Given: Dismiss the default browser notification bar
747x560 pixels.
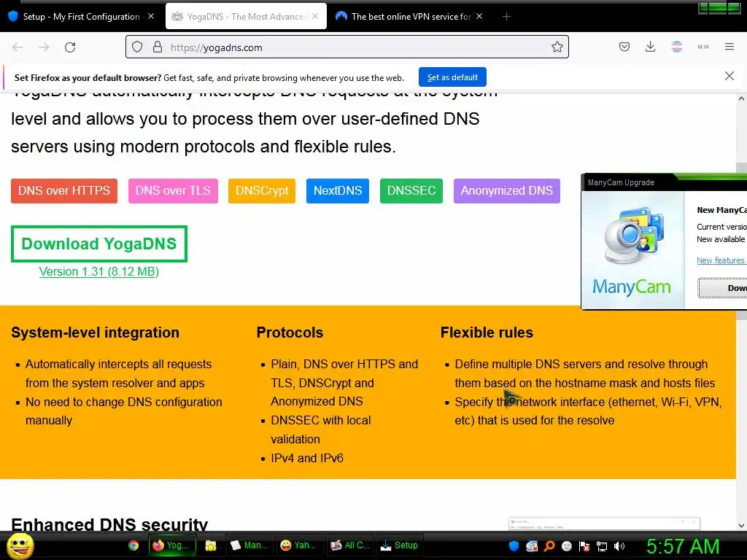Looking at the screenshot, I should click(729, 76).
